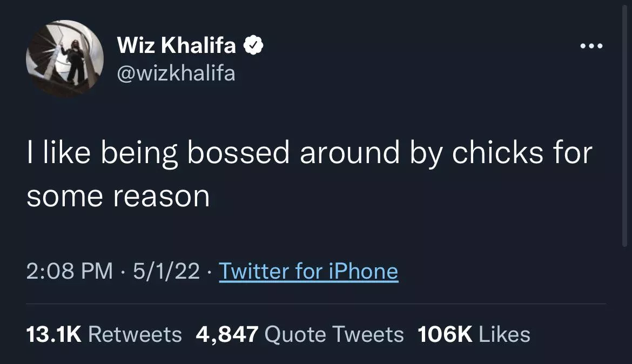Click the 4,847 quote count number
The height and width of the screenshot is (364, 632).
[227, 334]
